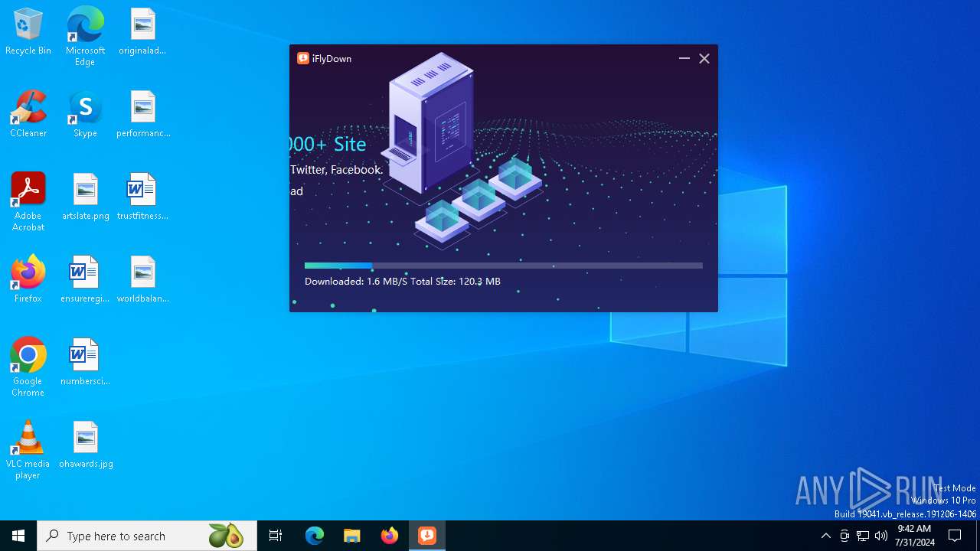Click the '000+ Site' heading text

(328, 144)
